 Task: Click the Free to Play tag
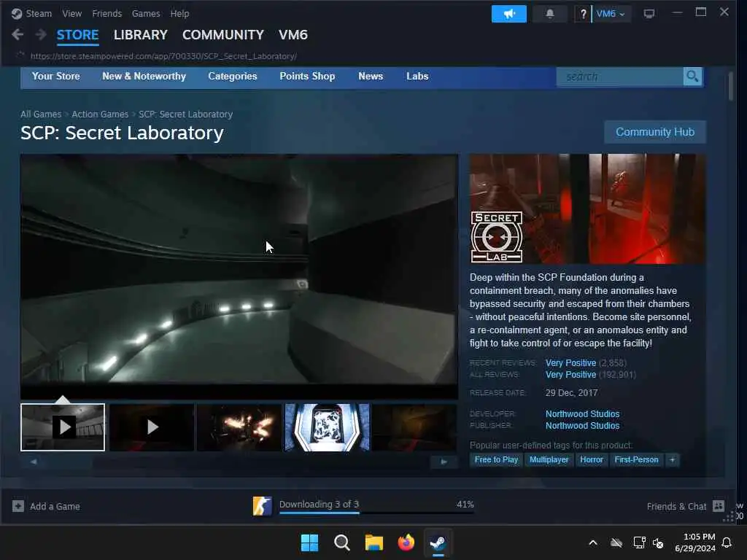pos(496,459)
